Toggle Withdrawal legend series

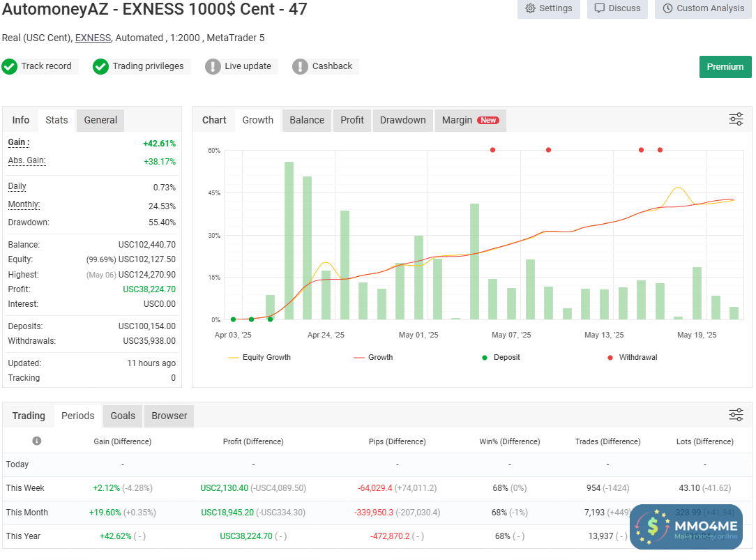[632, 357]
